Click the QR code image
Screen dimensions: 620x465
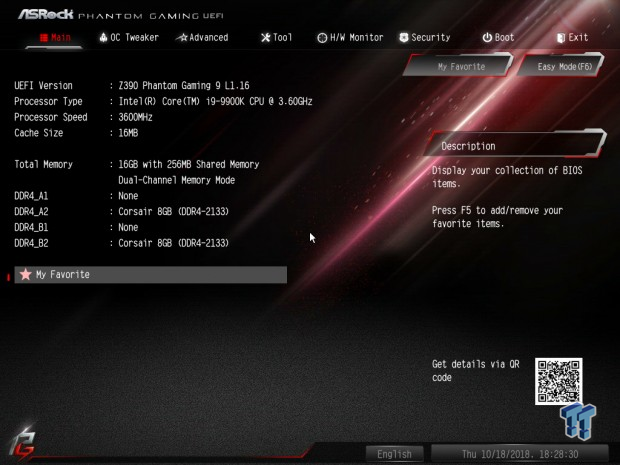[558, 381]
